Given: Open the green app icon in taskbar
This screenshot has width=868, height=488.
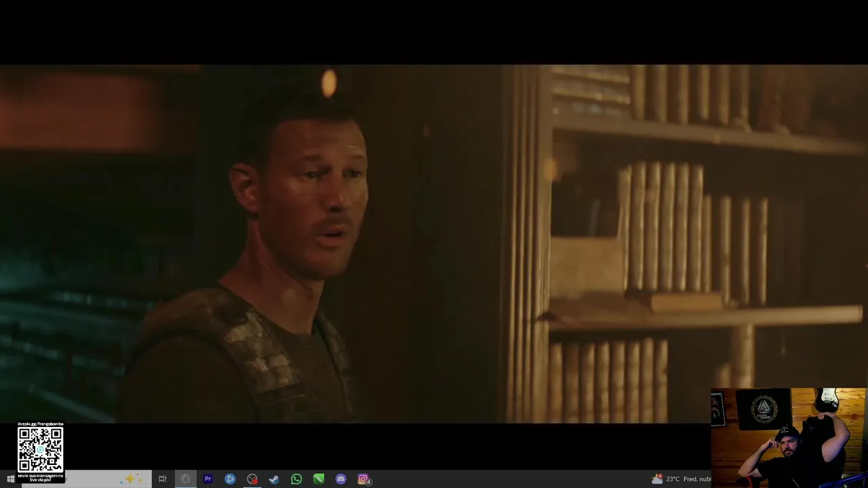Looking at the screenshot, I should [319, 479].
